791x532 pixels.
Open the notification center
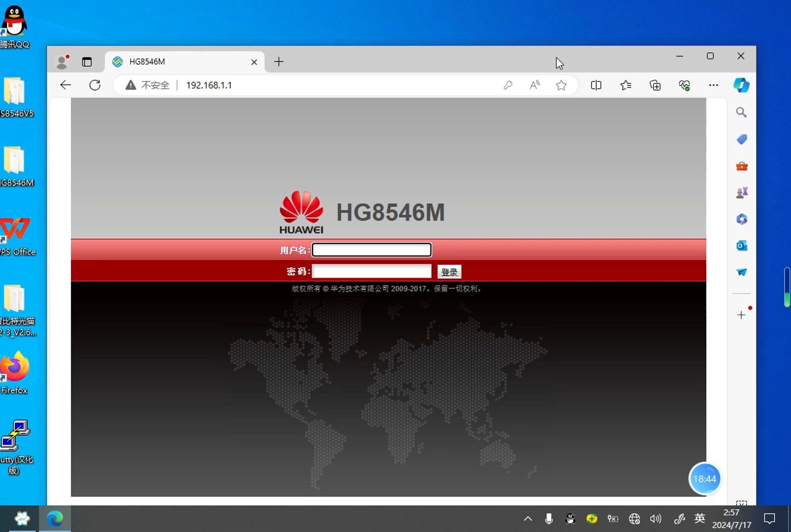tap(769, 519)
